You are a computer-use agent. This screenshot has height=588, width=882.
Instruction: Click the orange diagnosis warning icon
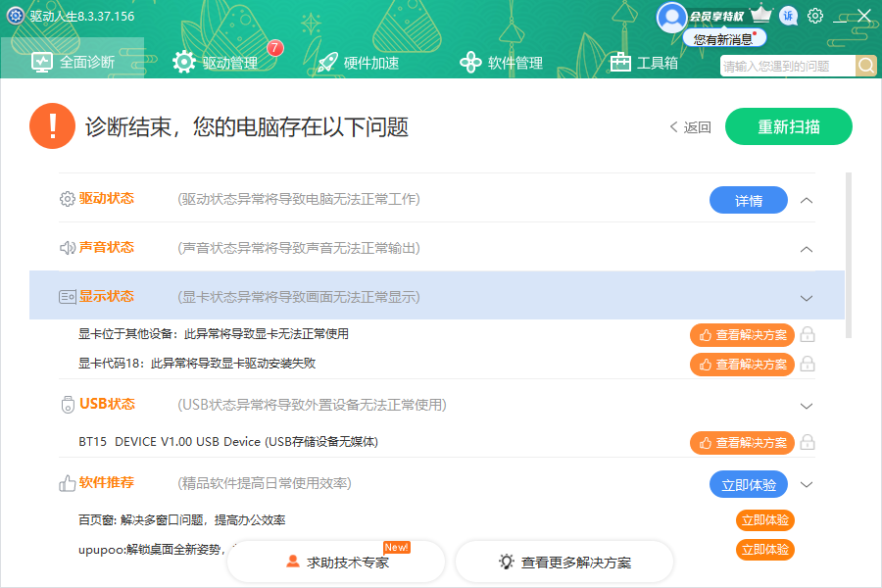point(52,126)
